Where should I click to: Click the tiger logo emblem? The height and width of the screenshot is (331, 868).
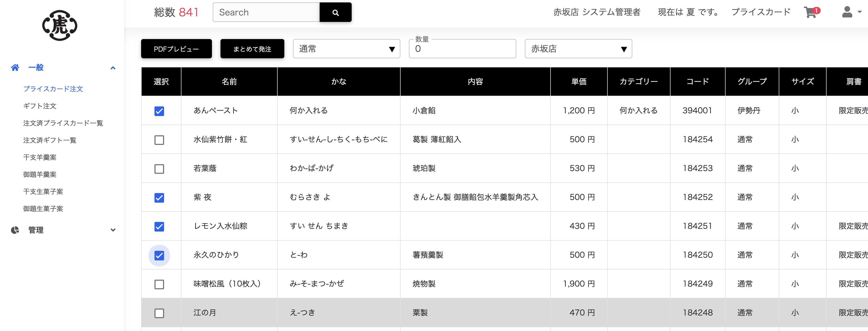click(60, 25)
